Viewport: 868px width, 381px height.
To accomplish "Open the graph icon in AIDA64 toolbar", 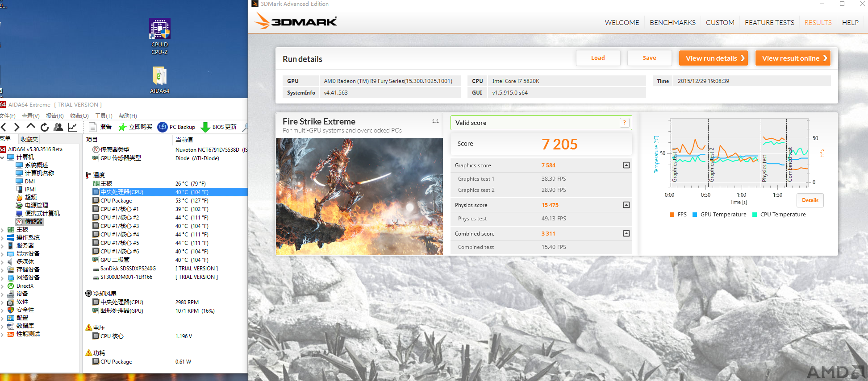I will point(72,127).
